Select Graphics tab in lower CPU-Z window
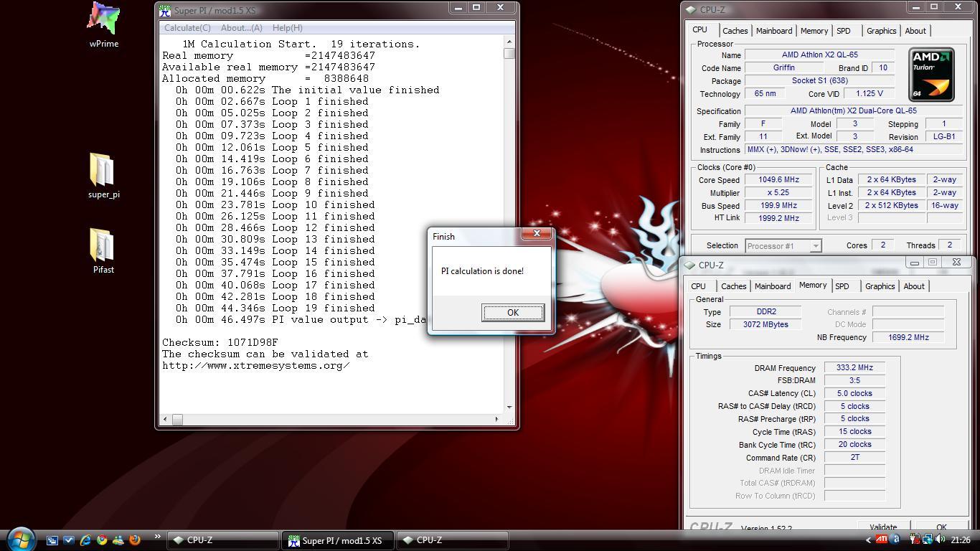Image resolution: width=980 pixels, height=551 pixels. click(x=880, y=286)
